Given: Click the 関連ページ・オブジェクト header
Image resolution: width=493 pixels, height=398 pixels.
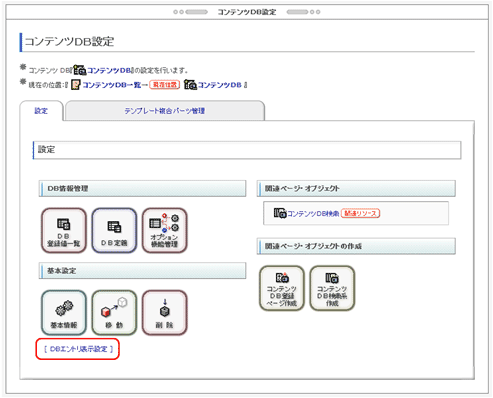Looking at the screenshot, I should pyautogui.click(x=356, y=188).
